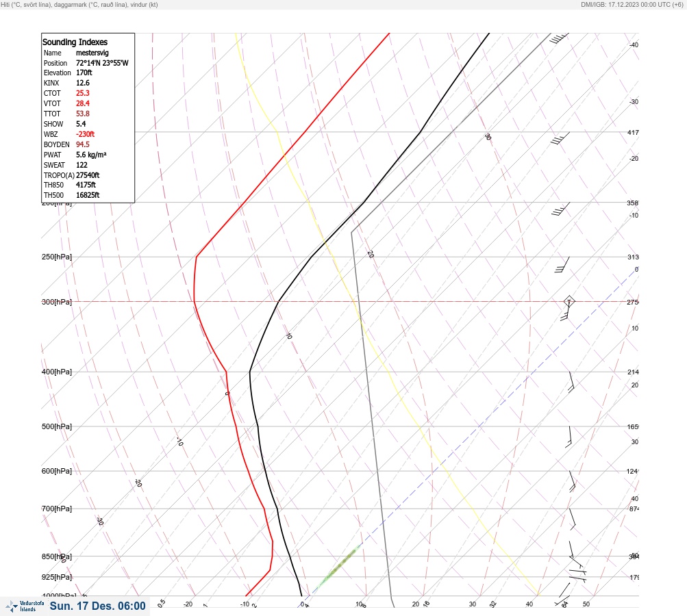Select the Position value 72°14'N 23°55'W
The width and height of the screenshot is (687, 616).
pos(102,63)
